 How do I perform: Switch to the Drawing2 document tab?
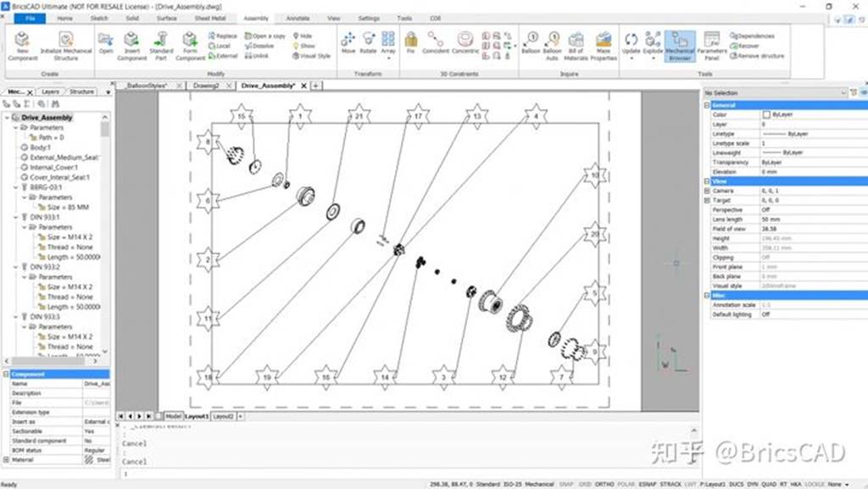(206, 86)
